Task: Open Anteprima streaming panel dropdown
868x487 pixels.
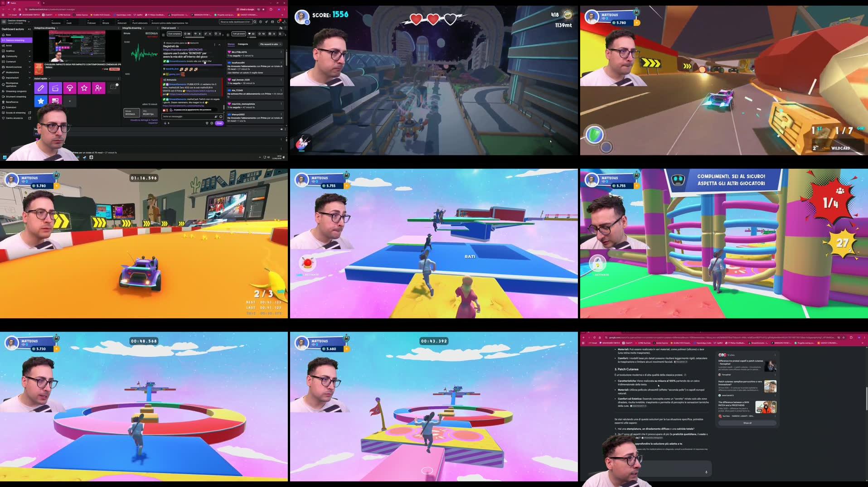Action: click(57, 28)
